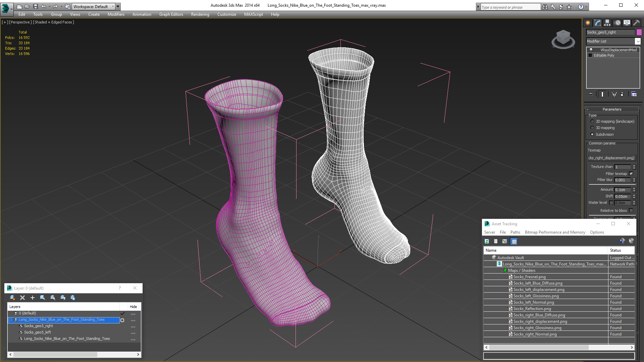Click the Hide column header in Layers
This screenshot has width=644, height=362.
click(133, 307)
